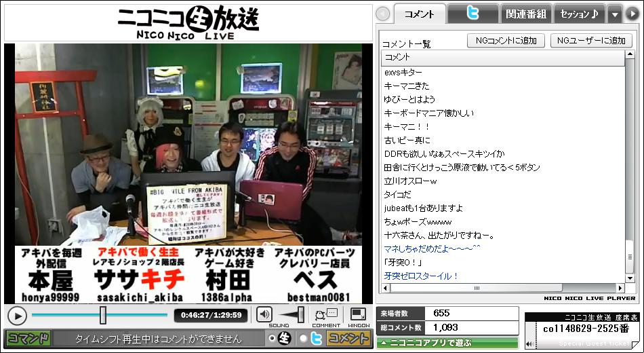Click the playback progress bar track
Image resolution: width=644 pixels, height=353 pixels.
(x=100, y=315)
